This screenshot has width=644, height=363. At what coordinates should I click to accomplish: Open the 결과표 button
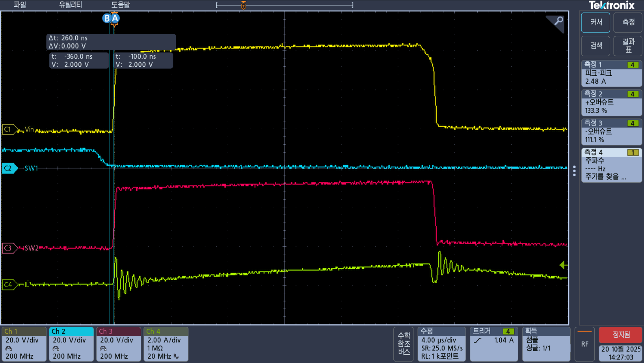click(628, 46)
